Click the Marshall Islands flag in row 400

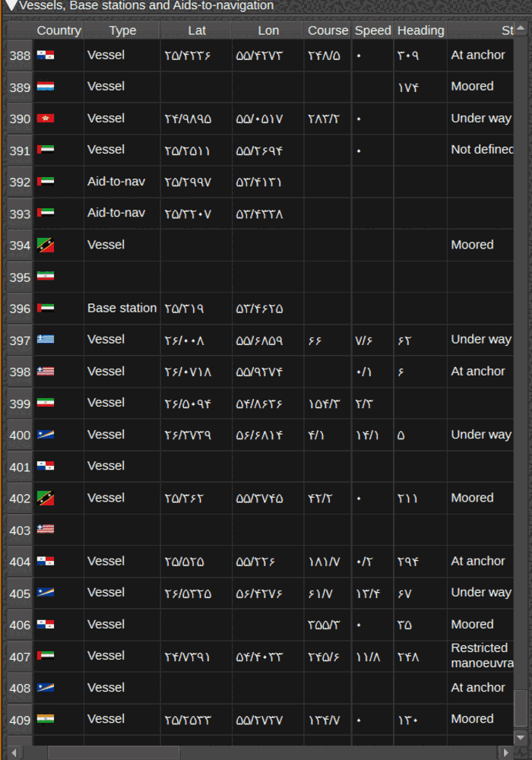[x=46, y=435]
